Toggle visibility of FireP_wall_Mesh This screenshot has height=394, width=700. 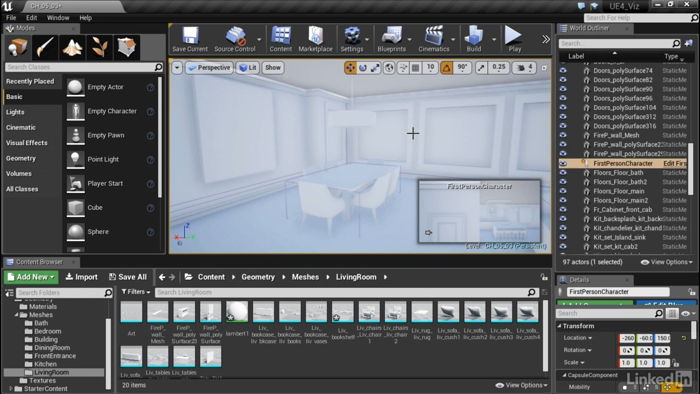coord(563,135)
